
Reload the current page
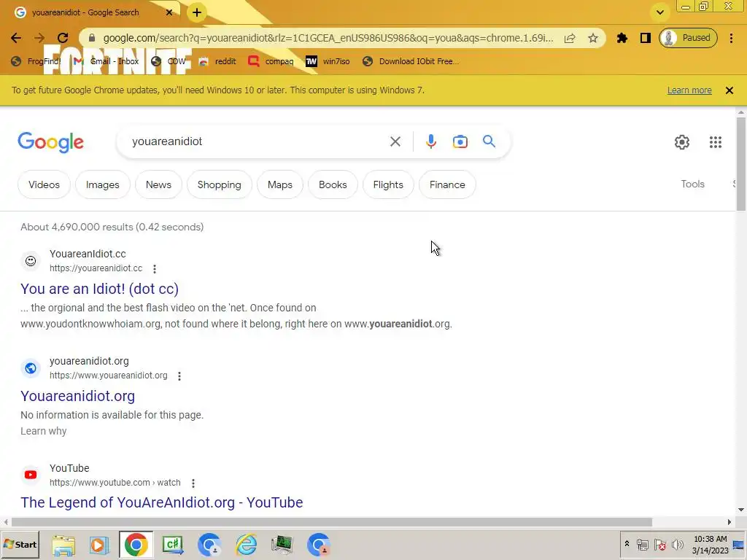point(63,38)
